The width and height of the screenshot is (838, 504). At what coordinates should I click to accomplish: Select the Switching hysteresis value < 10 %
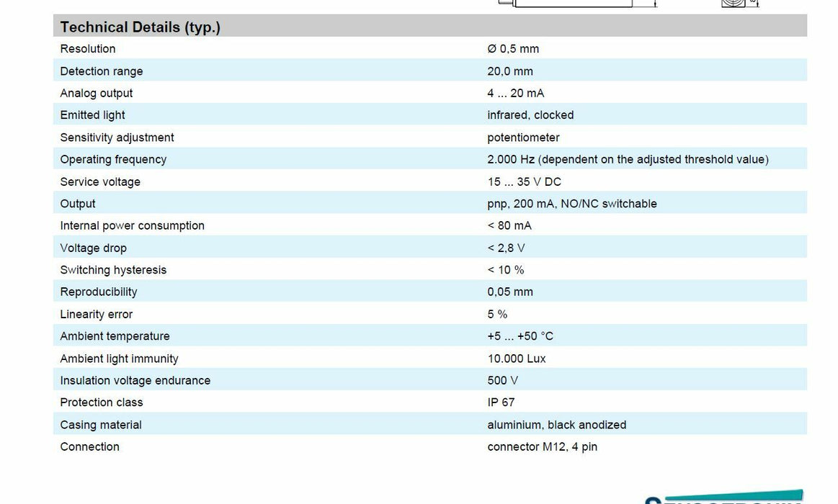[506, 270]
